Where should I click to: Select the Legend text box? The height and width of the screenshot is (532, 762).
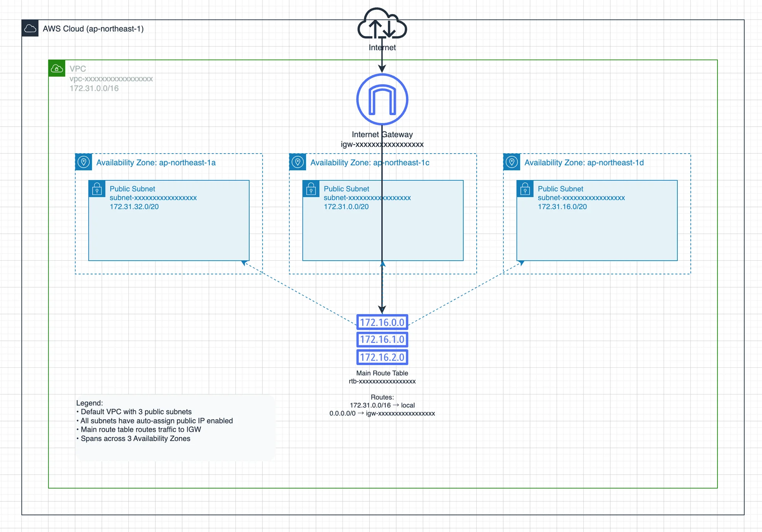click(175, 428)
